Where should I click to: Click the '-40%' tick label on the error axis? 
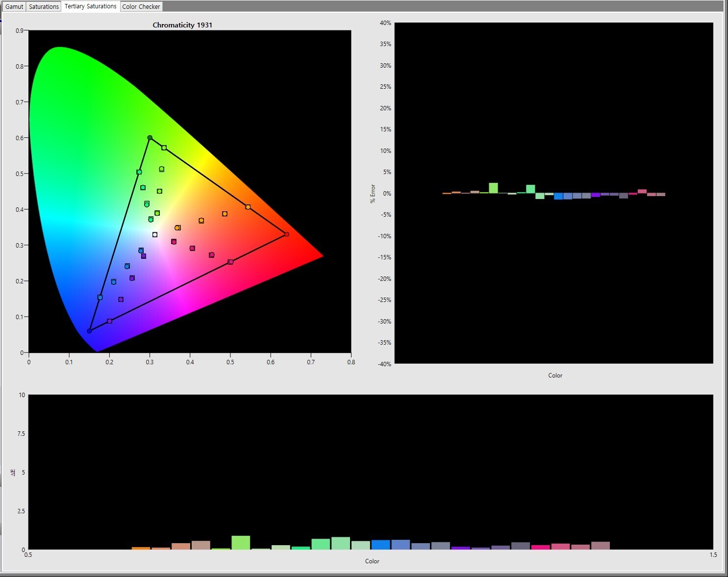click(384, 364)
